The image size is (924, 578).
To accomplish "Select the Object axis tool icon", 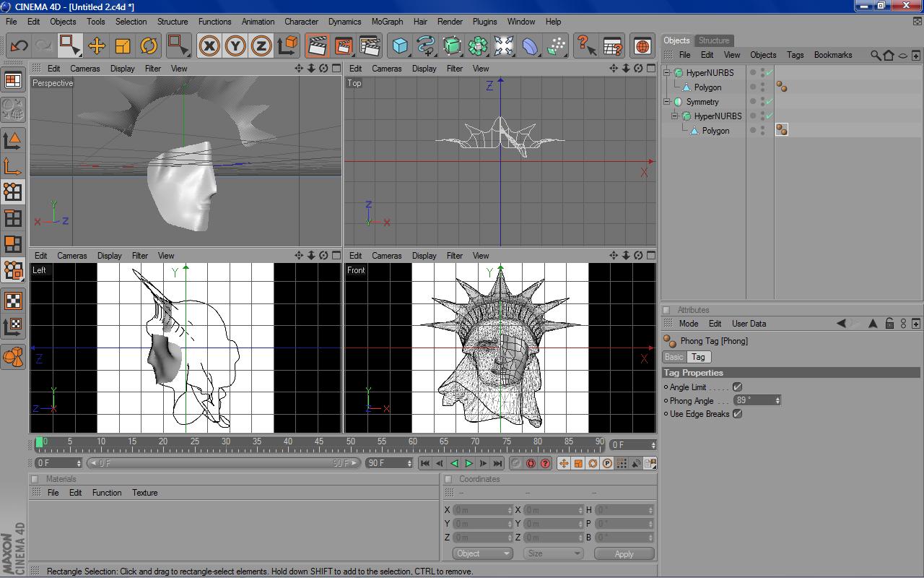I will click(x=13, y=165).
